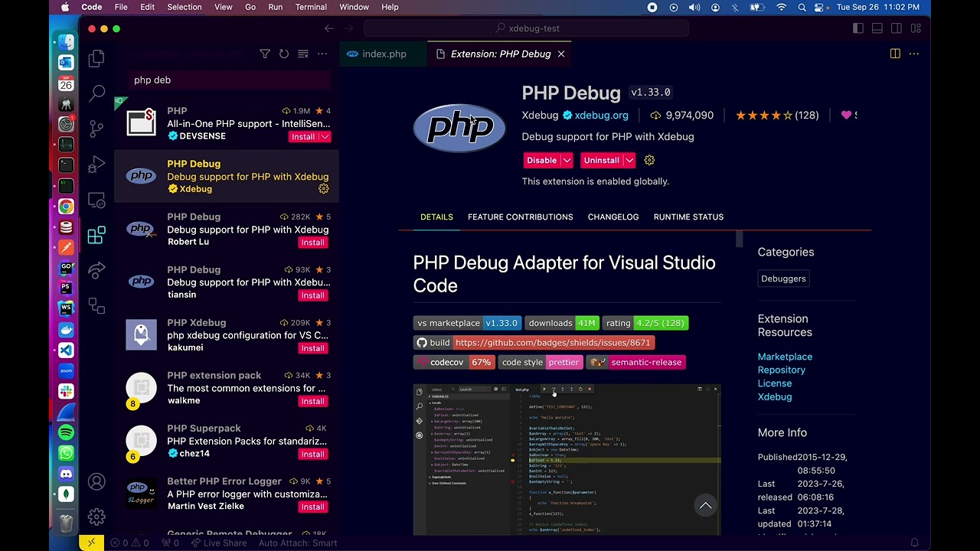Image resolution: width=980 pixels, height=551 pixels.
Task: Open notifications bell in status bar
Action: tap(914, 543)
